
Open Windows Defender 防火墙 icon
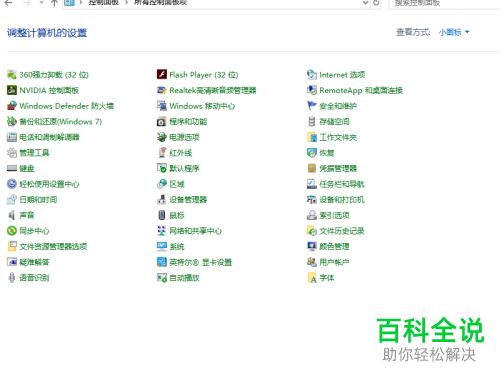click(x=12, y=106)
